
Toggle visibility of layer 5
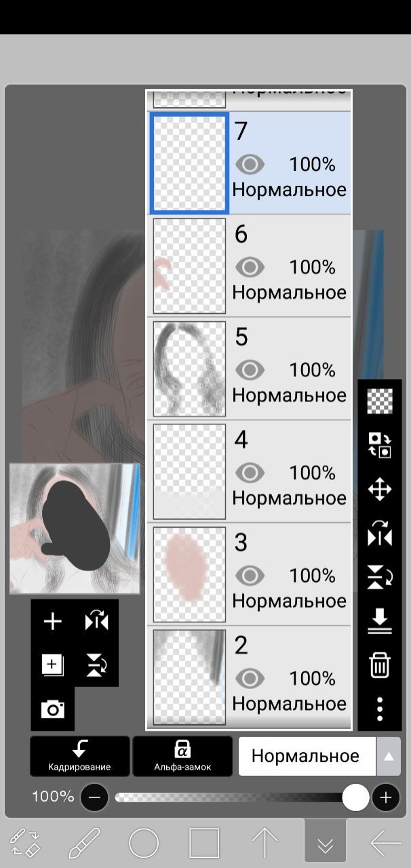click(250, 370)
